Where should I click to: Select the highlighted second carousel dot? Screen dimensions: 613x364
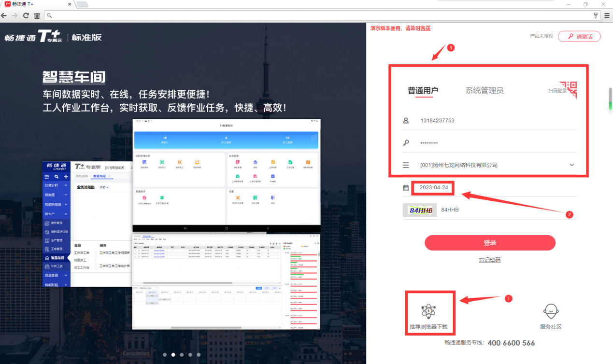point(173,355)
